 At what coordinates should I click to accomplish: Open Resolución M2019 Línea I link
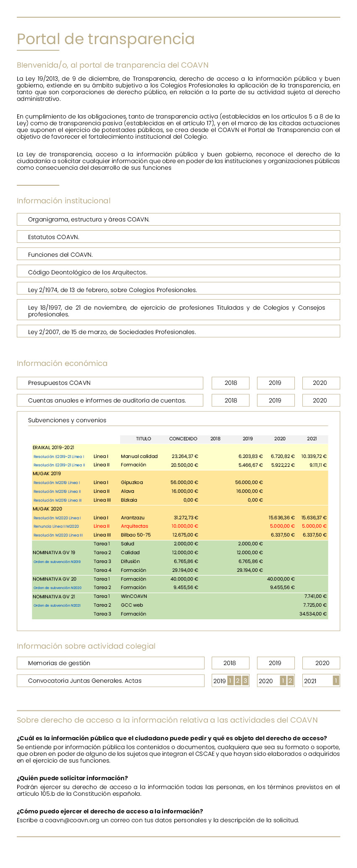pos(57,483)
